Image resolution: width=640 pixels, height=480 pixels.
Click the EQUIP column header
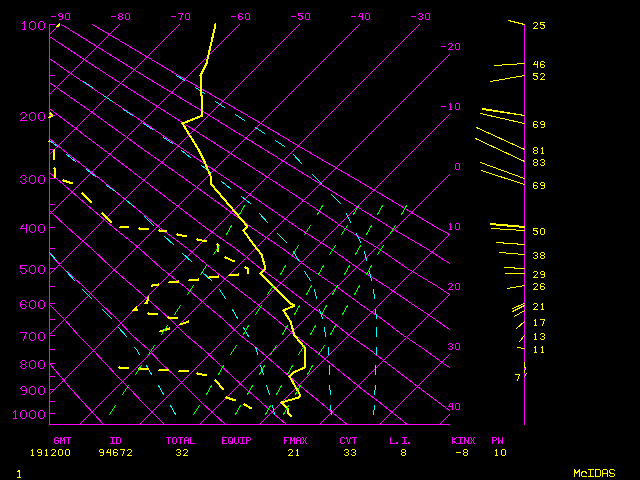coord(236,440)
